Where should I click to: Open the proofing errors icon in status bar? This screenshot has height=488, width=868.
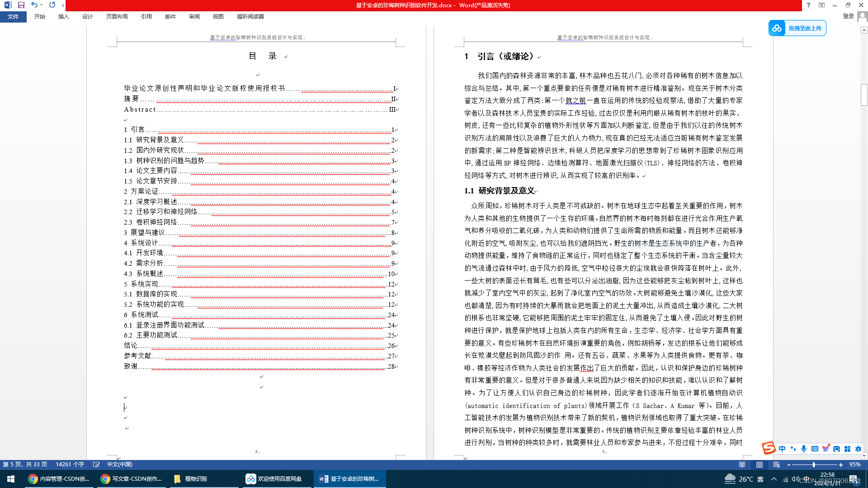[x=96, y=465]
